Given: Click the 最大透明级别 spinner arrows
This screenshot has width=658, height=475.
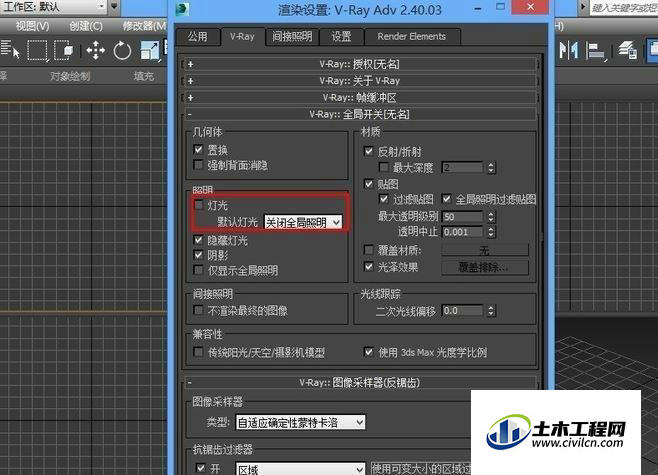Looking at the screenshot, I should point(491,217).
